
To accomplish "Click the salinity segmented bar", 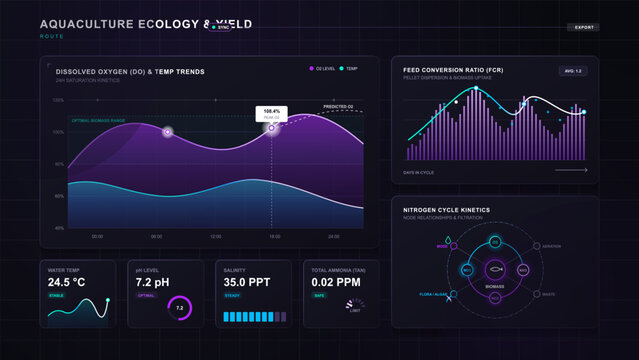I will (255, 317).
